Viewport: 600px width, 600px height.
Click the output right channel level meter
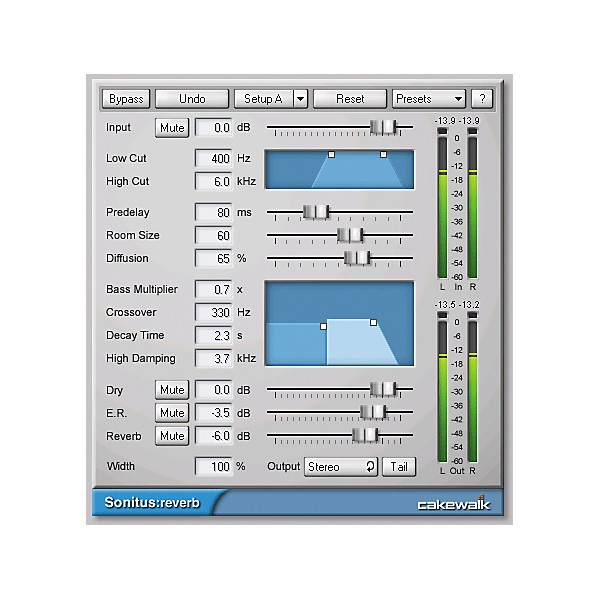(473, 387)
